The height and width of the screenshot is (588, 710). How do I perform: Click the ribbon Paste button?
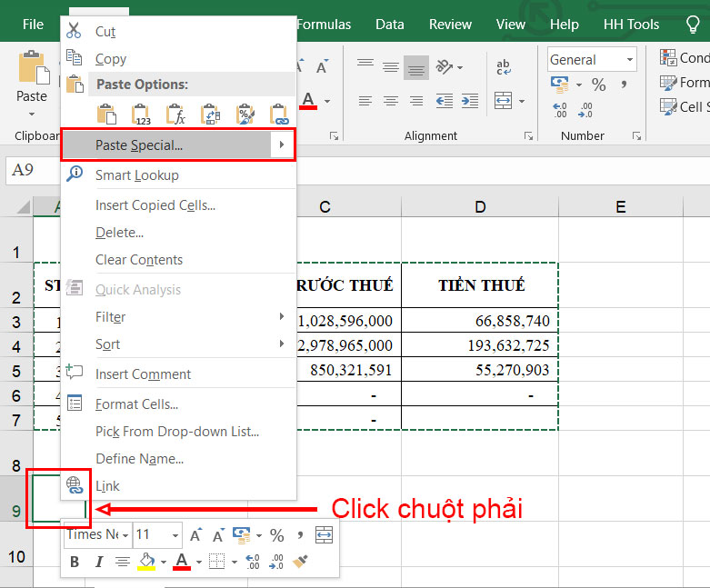(x=32, y=77)
